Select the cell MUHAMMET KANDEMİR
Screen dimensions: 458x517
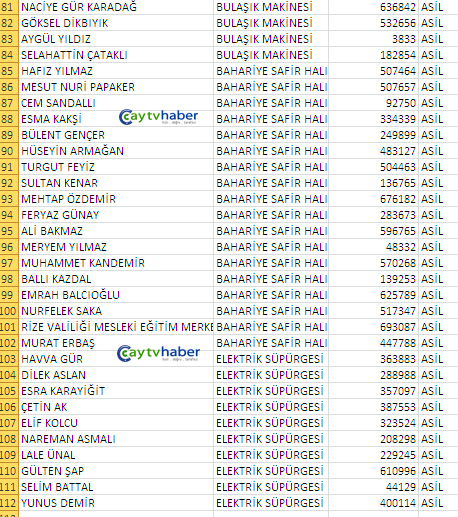pos(116,263)
